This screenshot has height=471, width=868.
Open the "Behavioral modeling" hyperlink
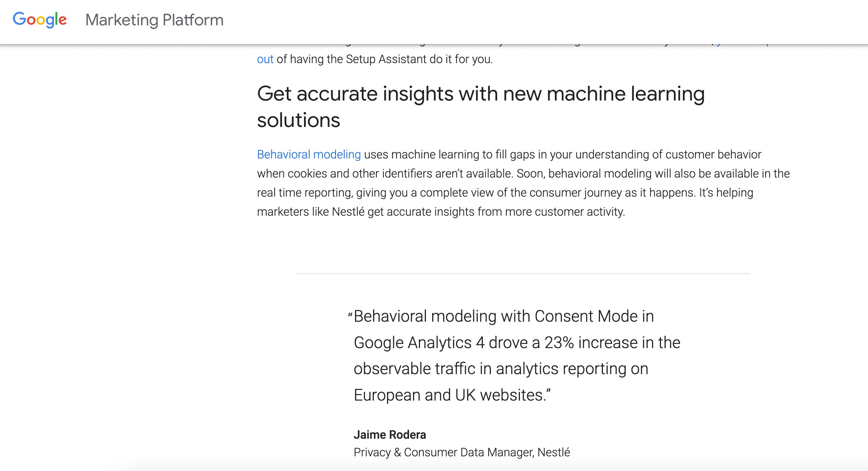click(309, 154)
